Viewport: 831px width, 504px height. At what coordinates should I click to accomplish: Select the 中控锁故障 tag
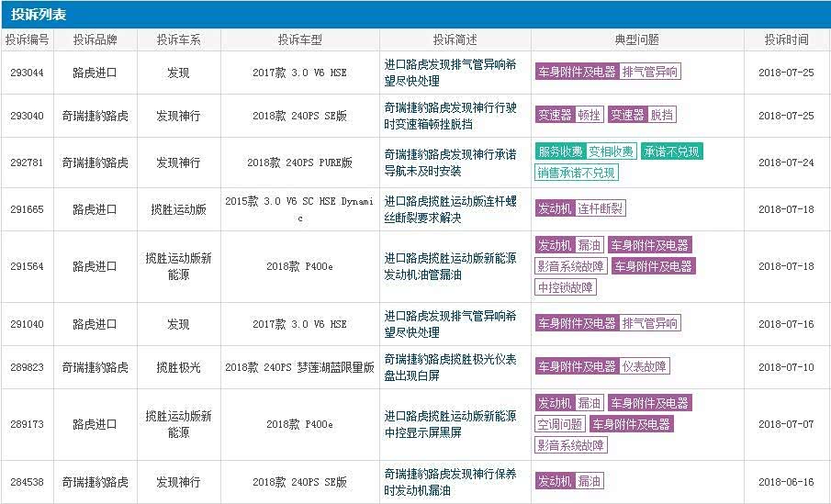(x=566, y=287)
